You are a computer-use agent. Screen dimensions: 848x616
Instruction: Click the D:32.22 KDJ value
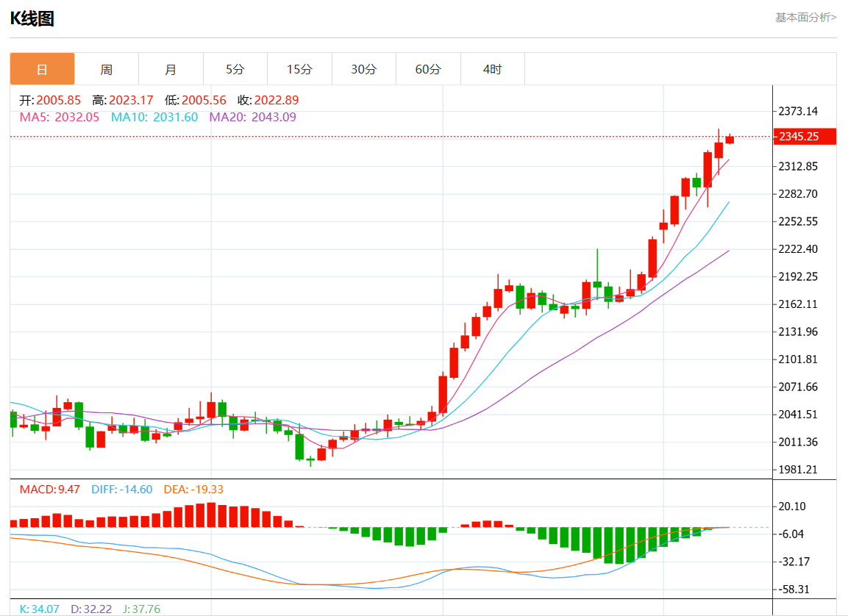click(91, 609)
